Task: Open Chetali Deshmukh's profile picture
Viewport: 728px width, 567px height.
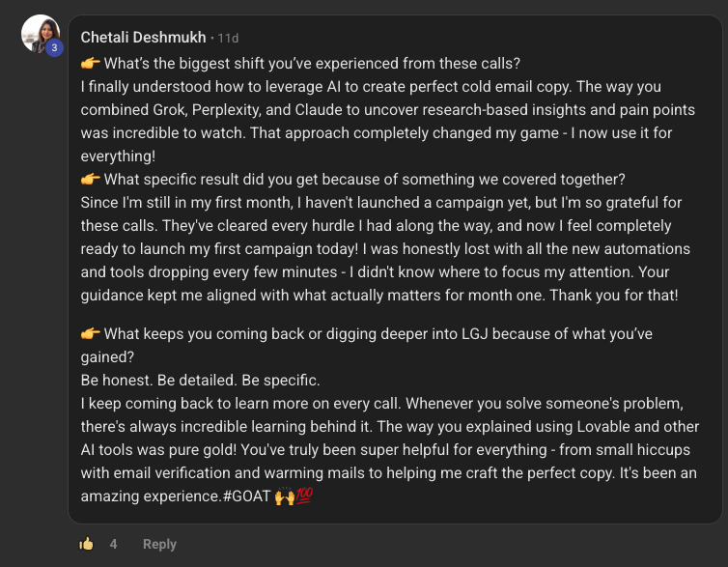Action: [39, 34]
